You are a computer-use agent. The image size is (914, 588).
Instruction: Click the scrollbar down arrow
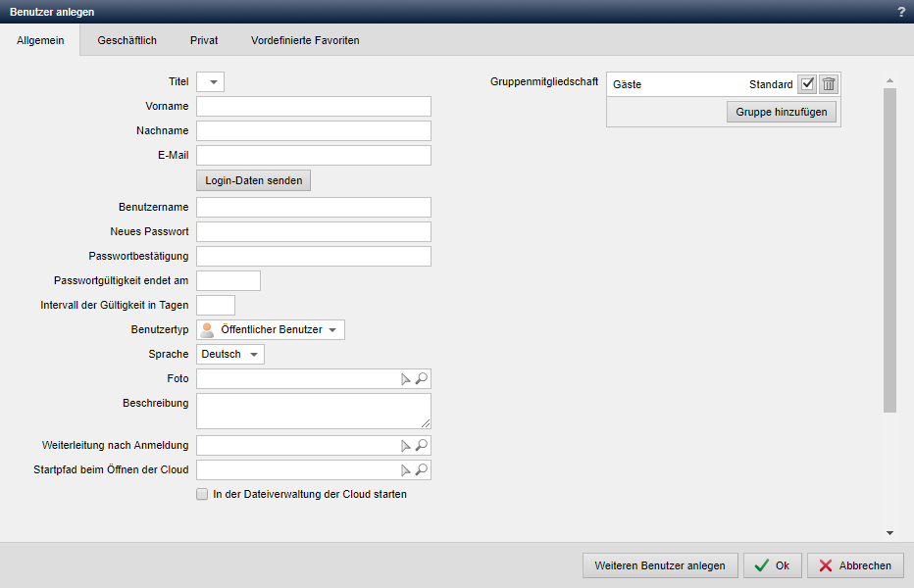889,533
